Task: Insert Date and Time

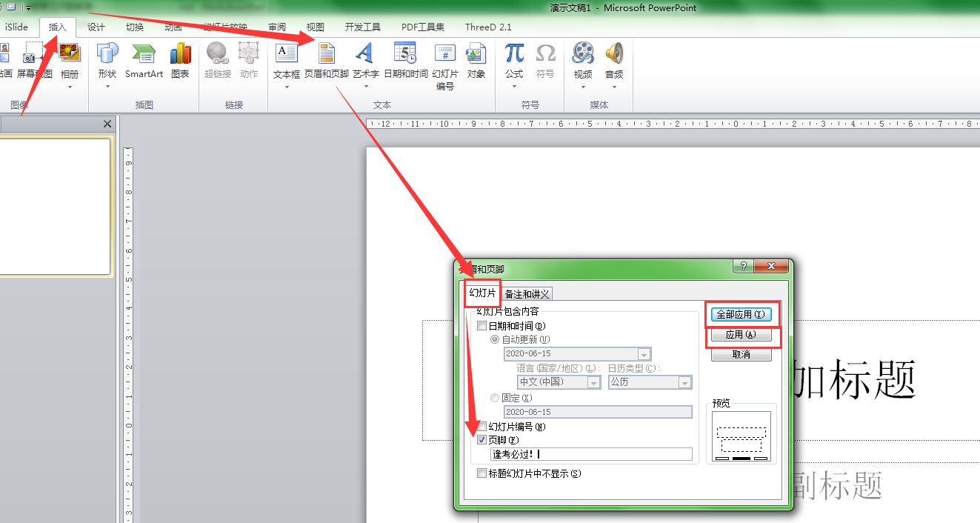Action: (405, 61)
